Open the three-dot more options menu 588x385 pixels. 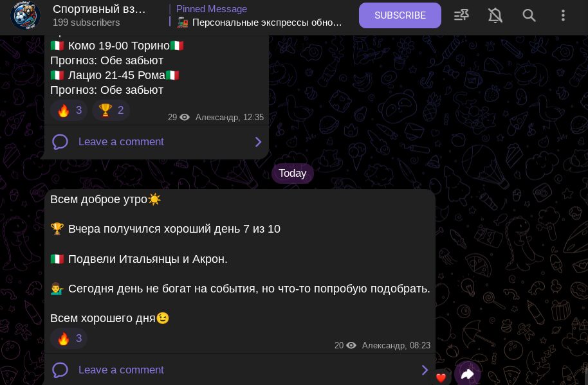coord(563,15)
